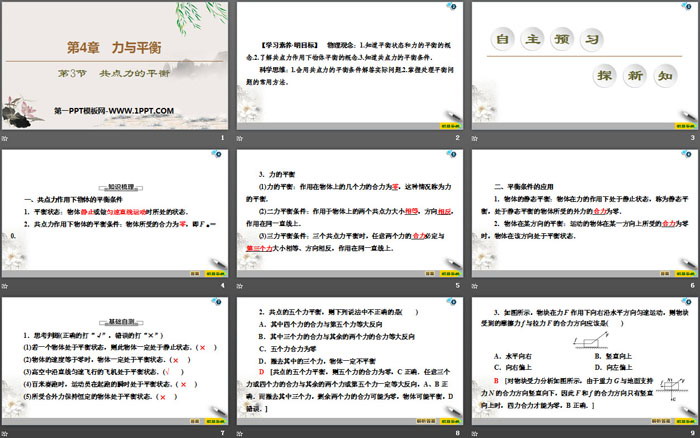
Task: Select slide 9 with the force diagram
Action: tap(582, 361)
